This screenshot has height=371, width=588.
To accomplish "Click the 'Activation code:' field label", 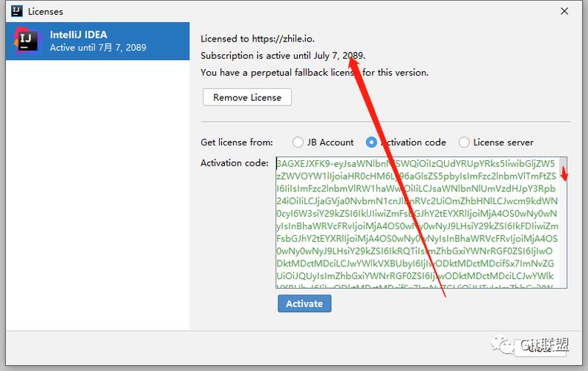I will coord(235,163).
